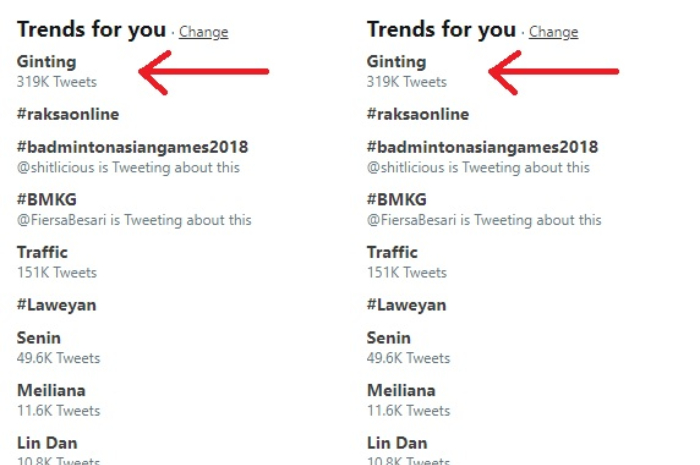
Task: View Traffic trend in right panel
Action: [x=392, y=253]
